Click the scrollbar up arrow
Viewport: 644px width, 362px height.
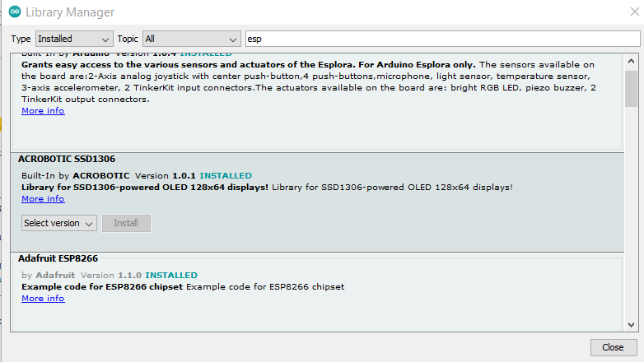632,61
